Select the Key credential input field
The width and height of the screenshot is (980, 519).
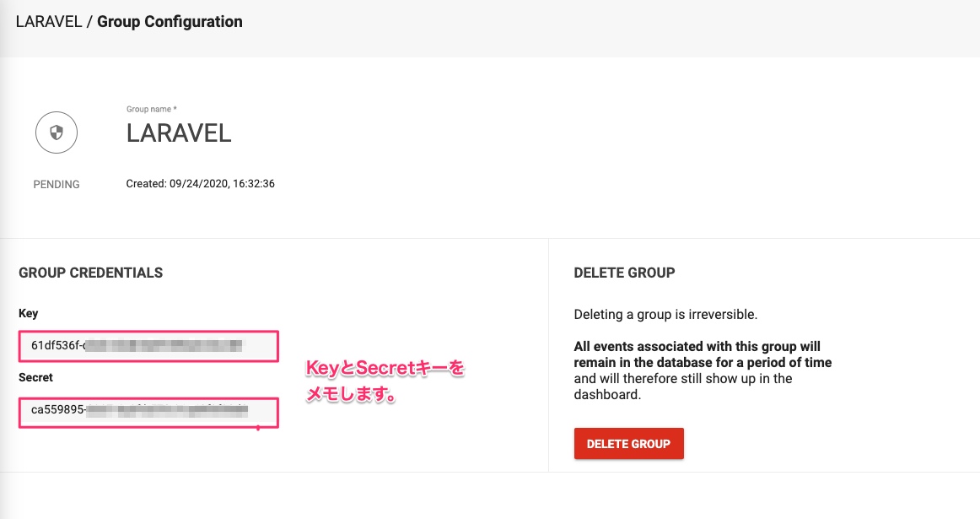click(148, 346)
